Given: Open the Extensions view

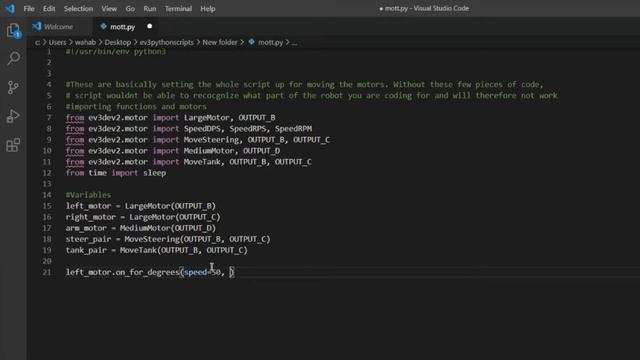Looking at the screenshot, I should (x=13, y=145).
